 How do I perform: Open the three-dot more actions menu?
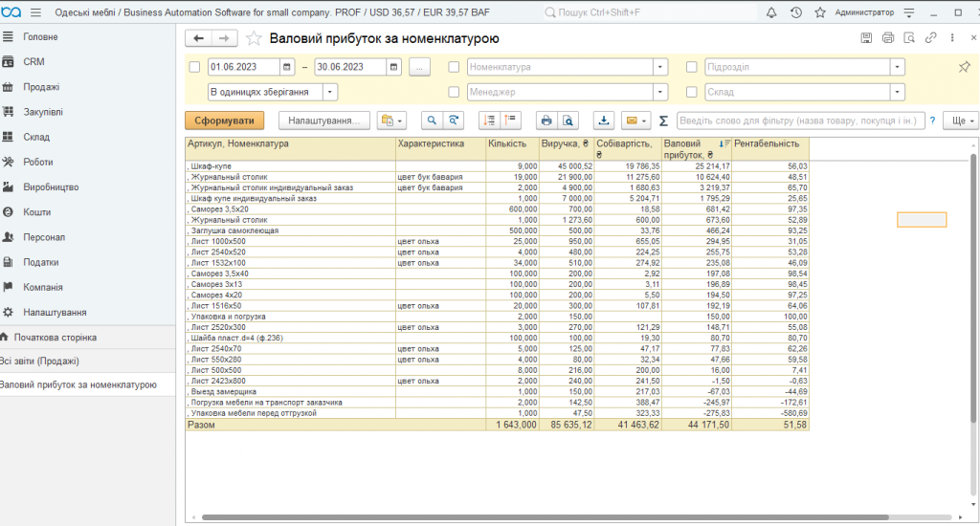[952, 38]
